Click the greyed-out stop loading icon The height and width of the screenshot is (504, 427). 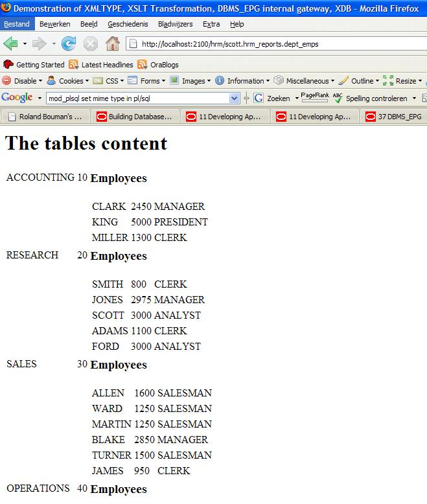pos(91,43)
